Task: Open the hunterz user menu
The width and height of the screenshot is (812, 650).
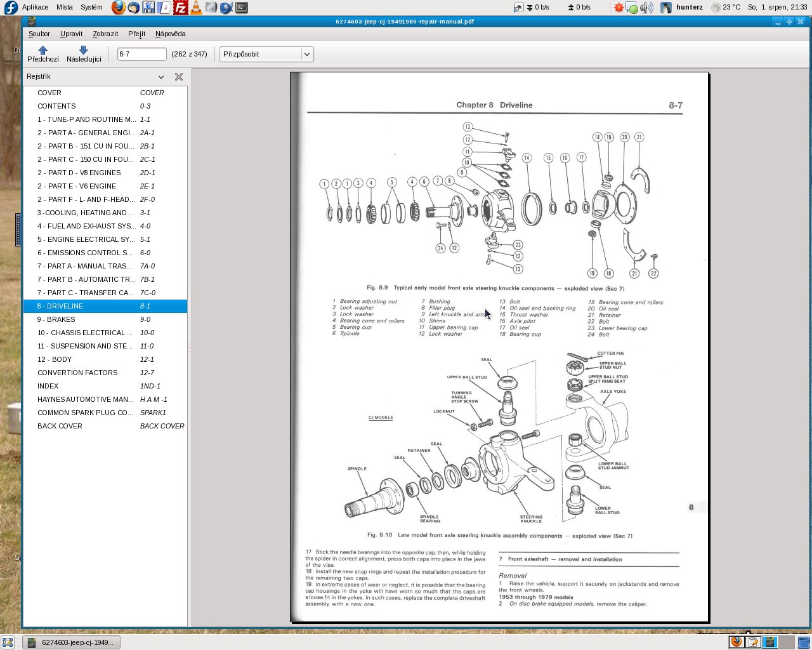Action: (682, 7)
